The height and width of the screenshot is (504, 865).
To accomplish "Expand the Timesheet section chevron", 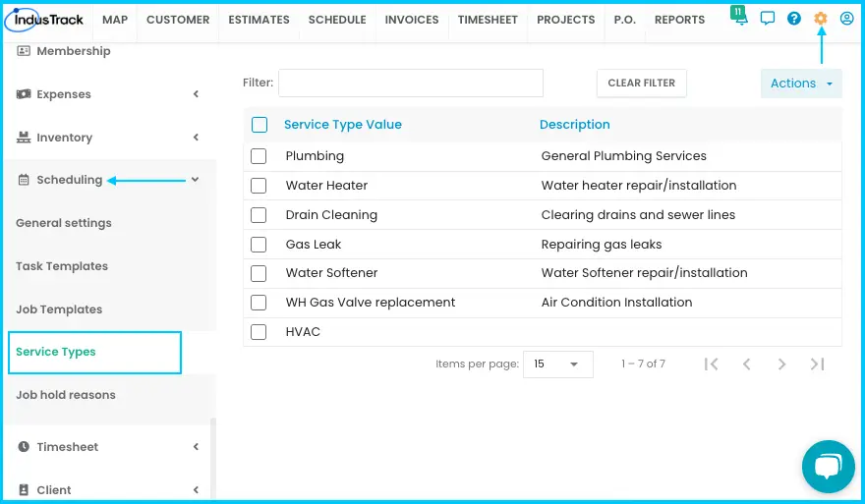I will tap(196, 447).
